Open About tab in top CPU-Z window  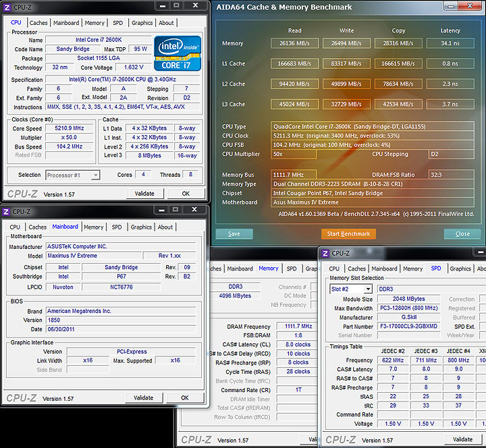point(167,23)
